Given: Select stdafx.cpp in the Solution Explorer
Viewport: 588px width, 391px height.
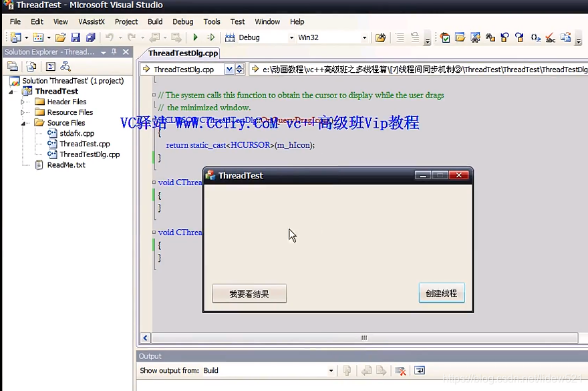Looking at the screenshot, I should coord(77,133).
